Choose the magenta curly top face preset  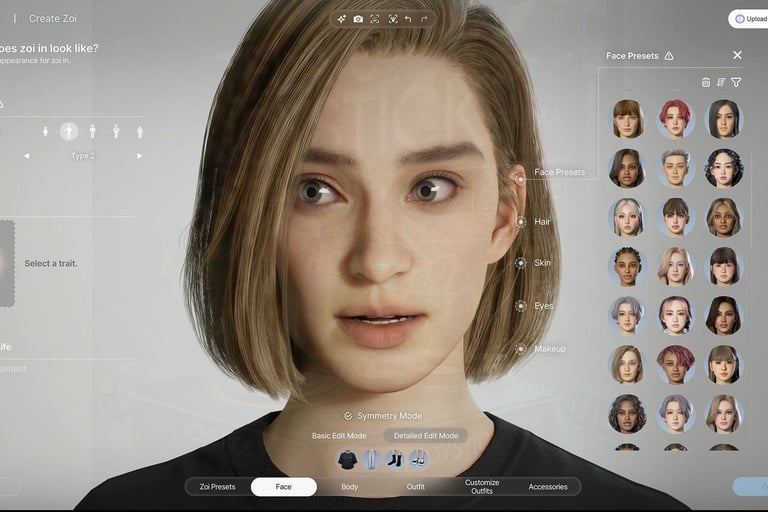tap(675, 365)
